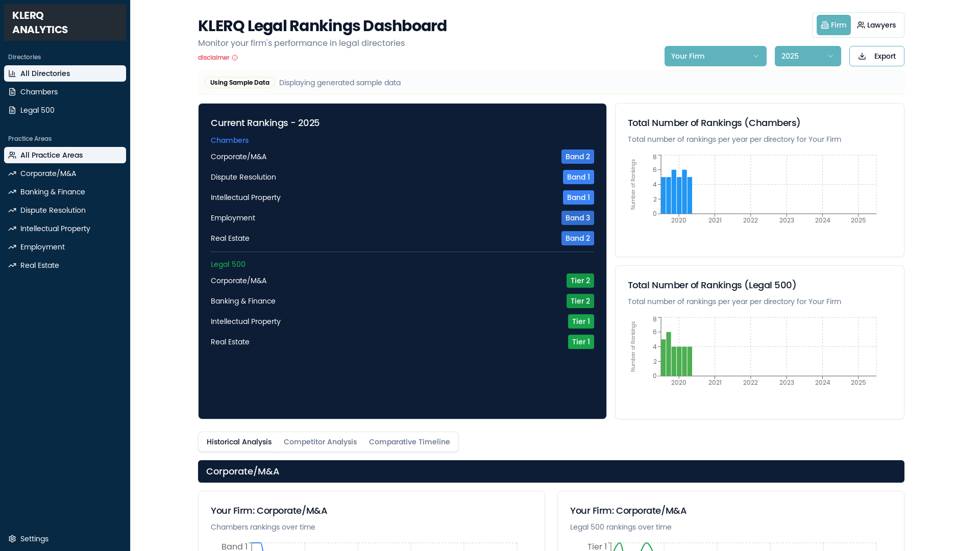The width and height of the screenshot is (980, 551).
Task: Click 'Displaying generated sample data' text
Action: click(x=340, y=83)
